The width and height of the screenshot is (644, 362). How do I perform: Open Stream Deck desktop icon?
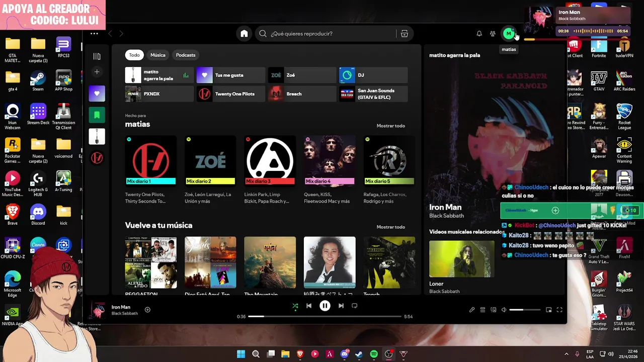click(x=38, y=114)
